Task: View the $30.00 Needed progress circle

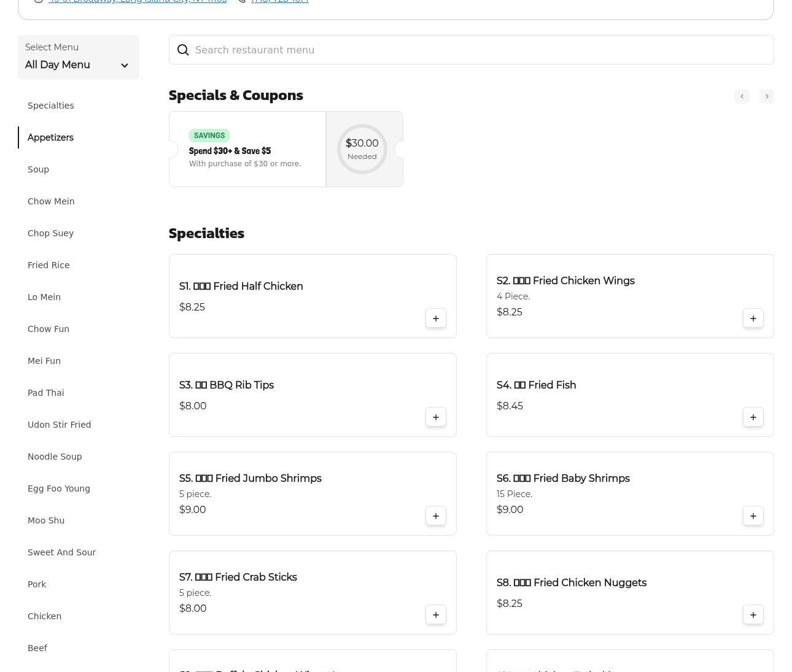Action: (362, 149)
